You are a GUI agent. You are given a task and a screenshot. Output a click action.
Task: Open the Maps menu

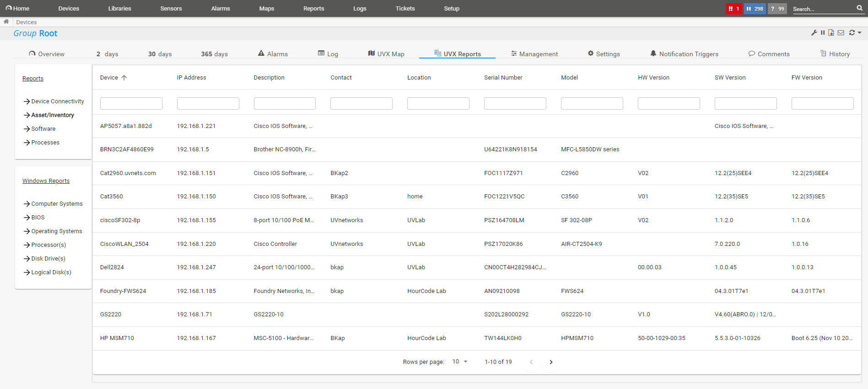coord(267,8)
